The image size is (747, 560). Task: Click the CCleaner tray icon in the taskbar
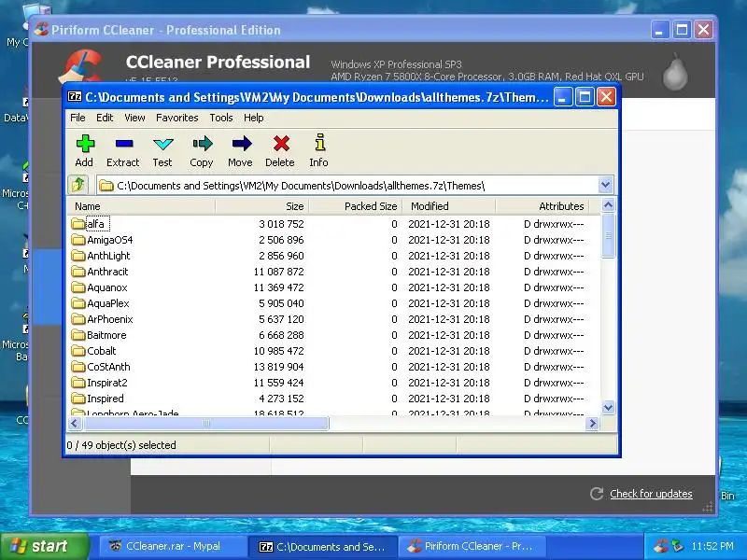[660, 546]
